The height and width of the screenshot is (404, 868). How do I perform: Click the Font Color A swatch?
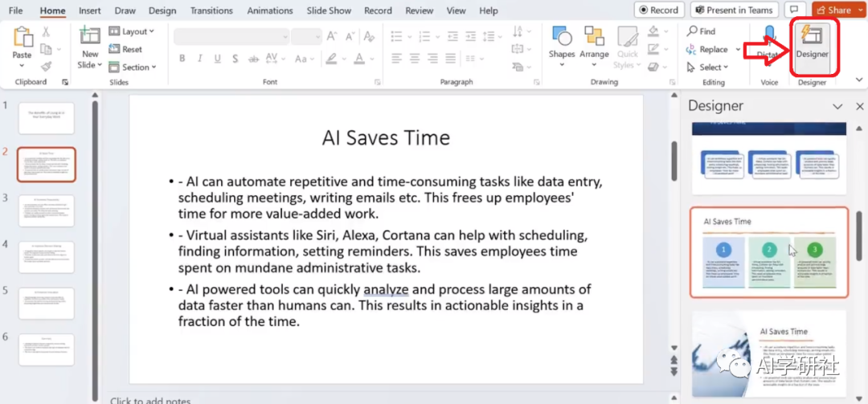tap(359, 58)
